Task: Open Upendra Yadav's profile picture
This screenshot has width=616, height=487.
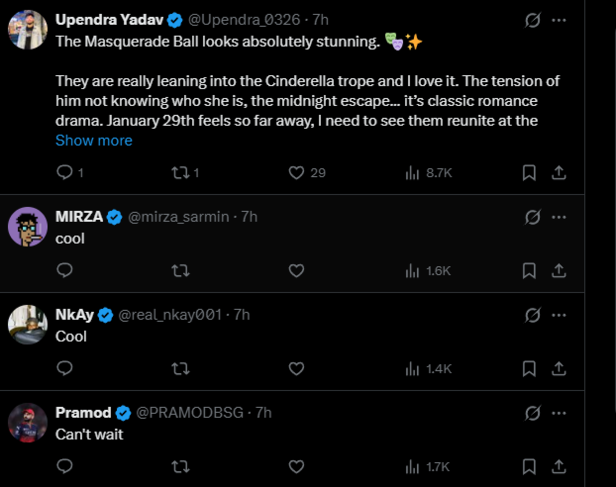Action: tap(28, 30)
